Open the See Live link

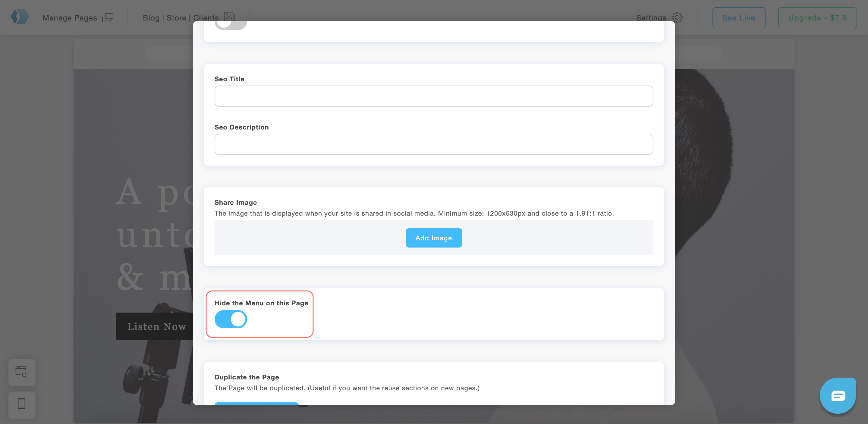[739, 18]
